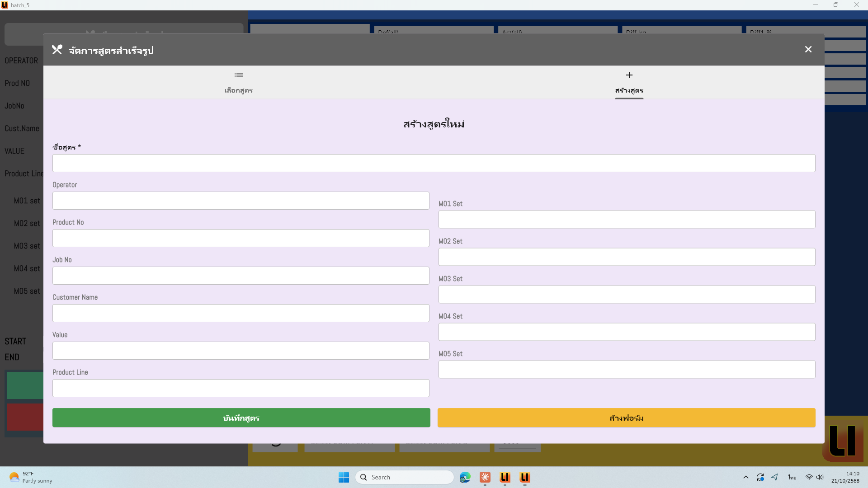
Task: Launch Microsoft Edge from taskbar
Action: (465, 477)
